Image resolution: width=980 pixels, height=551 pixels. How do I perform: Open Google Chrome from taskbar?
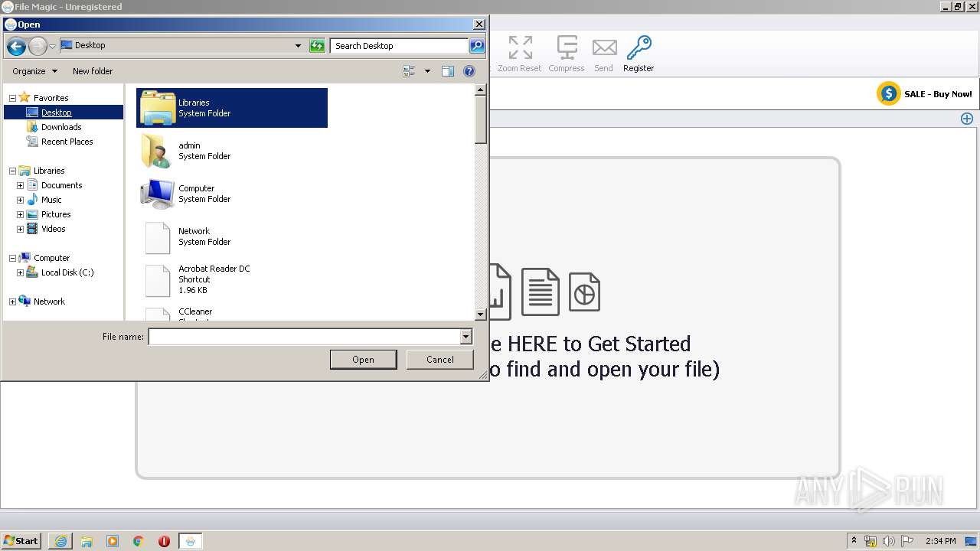point(139,541)
